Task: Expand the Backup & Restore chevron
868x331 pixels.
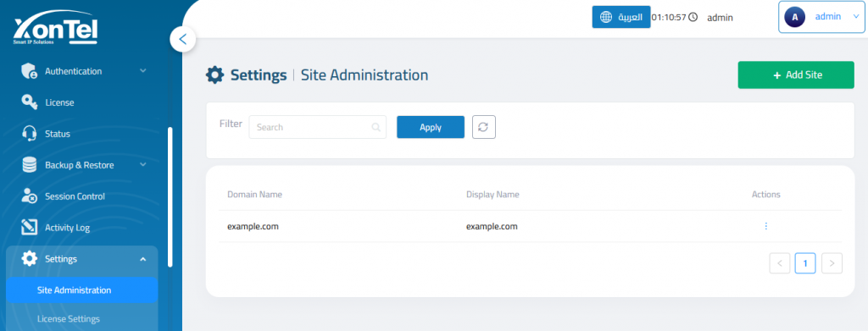Action: pos(142,165)
